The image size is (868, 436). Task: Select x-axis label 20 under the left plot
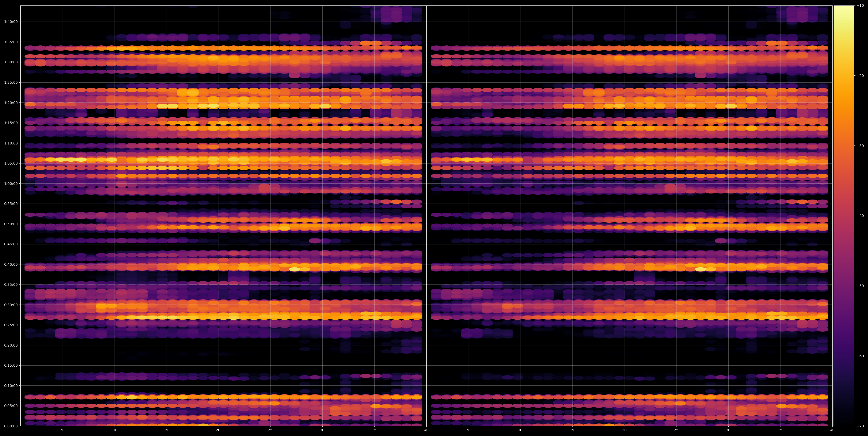(x=218, y=430)
